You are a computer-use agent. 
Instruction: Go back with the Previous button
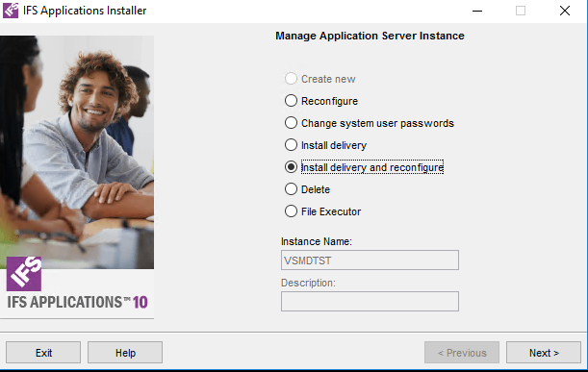coord(462,353)
